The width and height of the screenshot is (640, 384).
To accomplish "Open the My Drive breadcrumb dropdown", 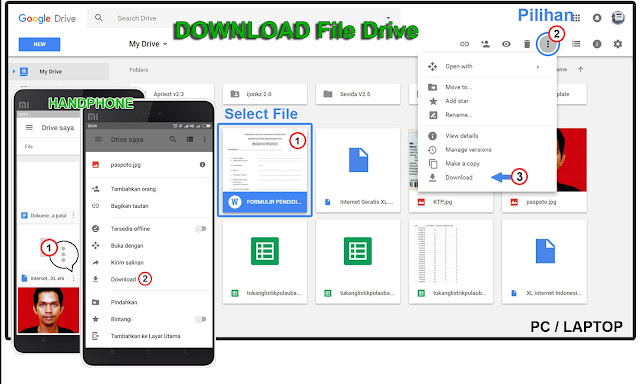I will click(x=148, y=44).
